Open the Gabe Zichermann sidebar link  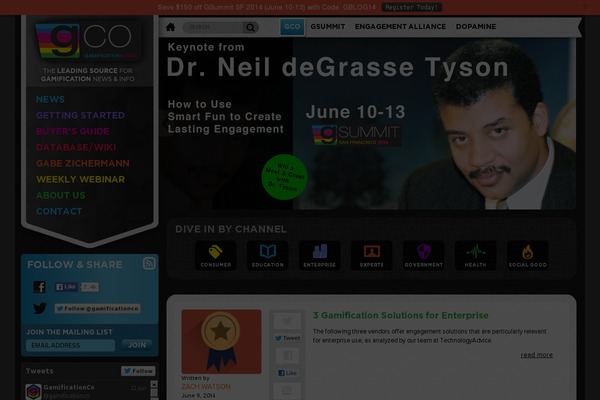pos(83,163)
